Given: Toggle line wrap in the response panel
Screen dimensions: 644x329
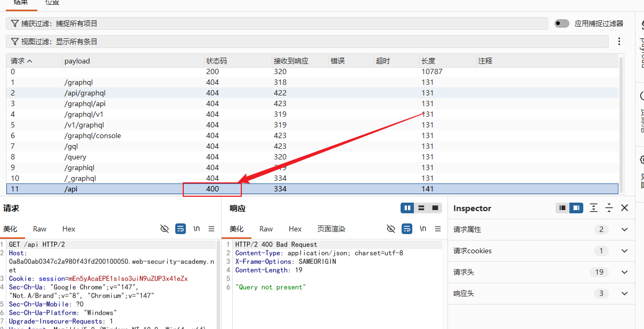Looking at the screenshot, I should click(x=407, y=229).
